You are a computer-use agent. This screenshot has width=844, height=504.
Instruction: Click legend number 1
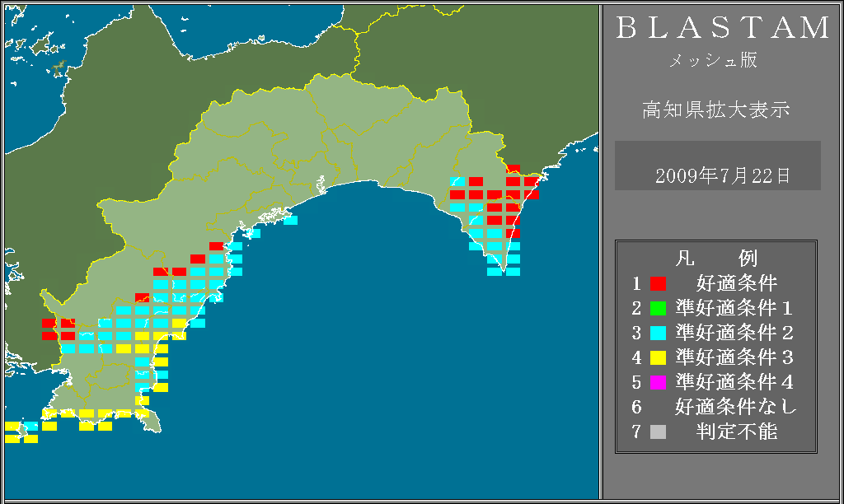pos(637,283)
